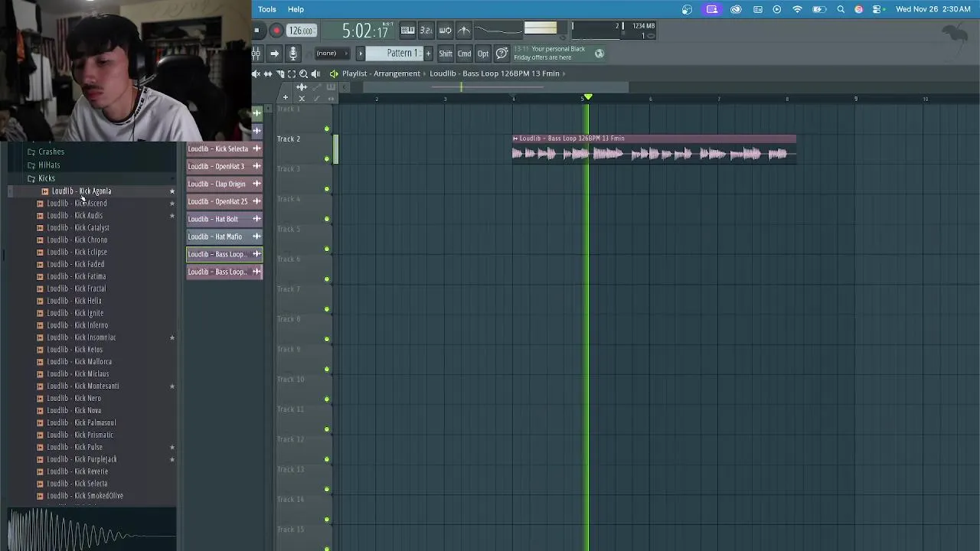Open the Creative Cloud menu bar icon
Image resolution: width=980 pixels, height=551 pixels.
(x=736, y=9)
